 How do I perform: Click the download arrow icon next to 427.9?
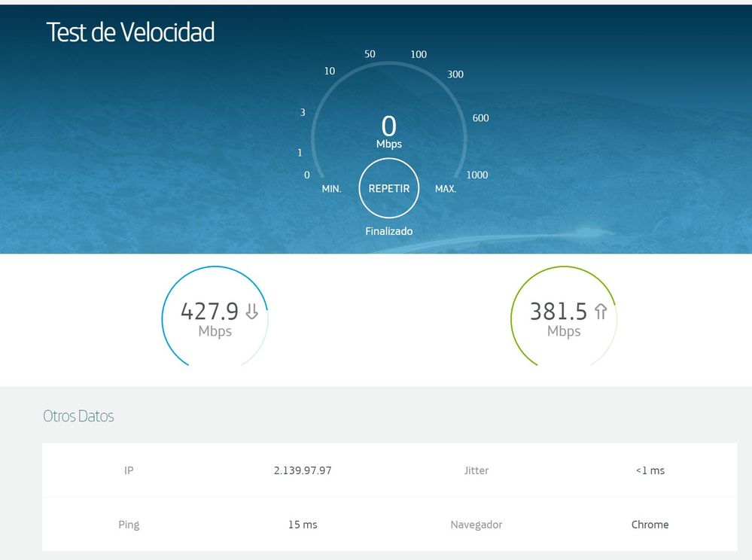coord(252,312)
